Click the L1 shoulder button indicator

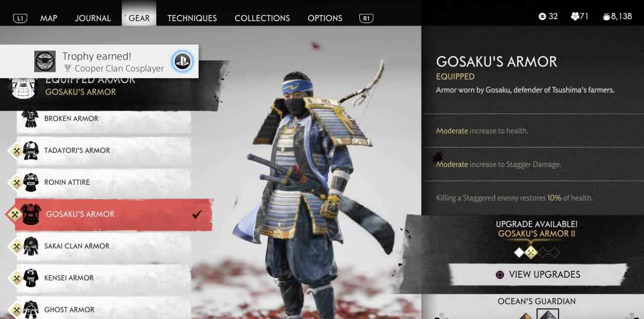click(20, 18)
